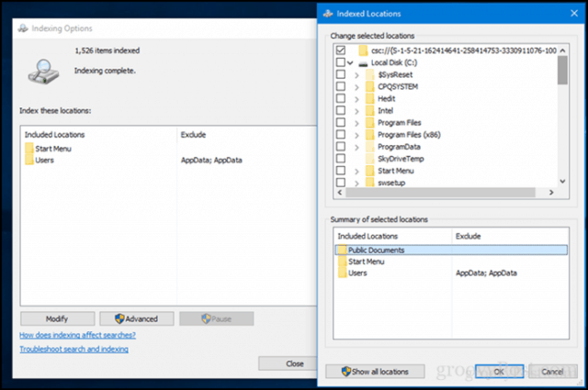Click the Hedit folder icon
Screen dimensions: 588x390
(x=370, y=98)
